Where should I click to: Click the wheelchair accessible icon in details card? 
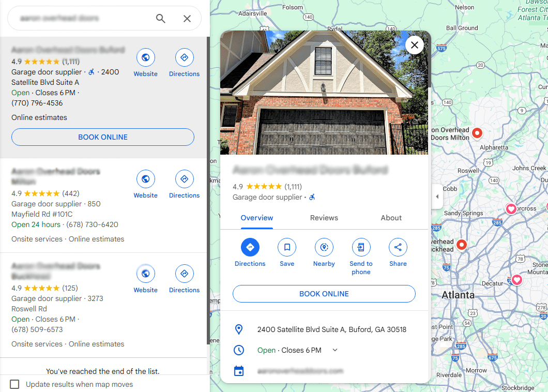[x=312, y=197]
